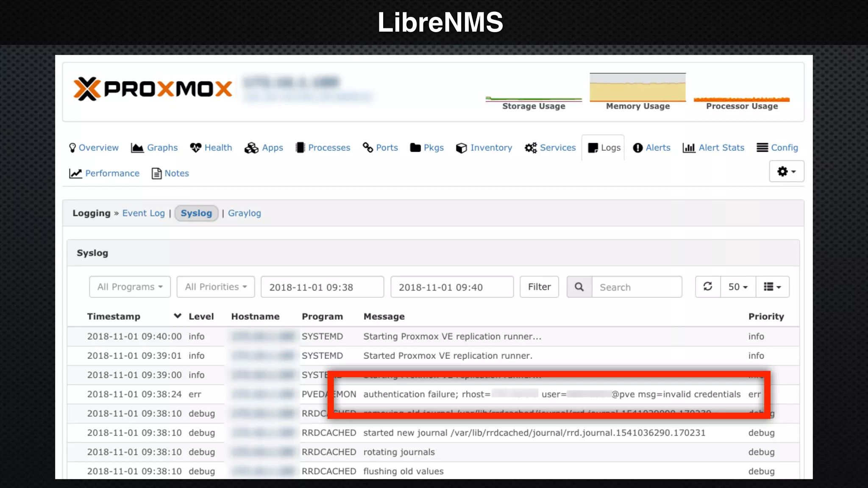The image size is (868, 488).
Task: Open the Performance tab label
Action: point(112,173)
